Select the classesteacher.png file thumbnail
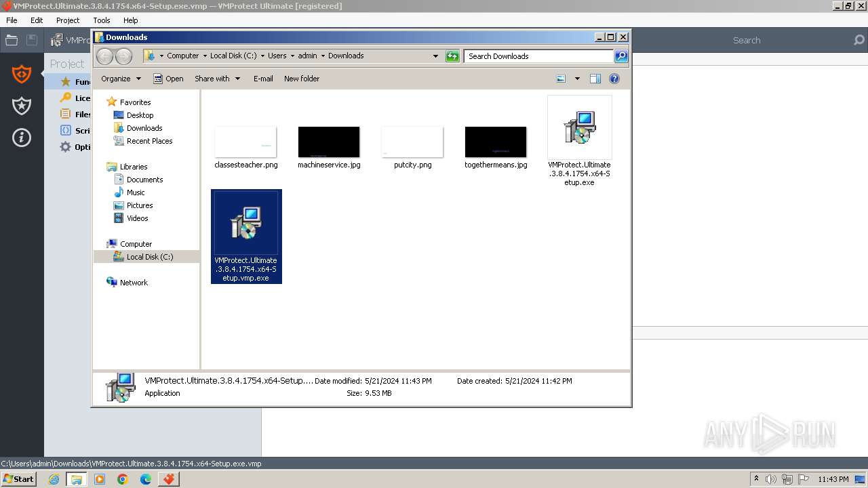Viewport: 868px width, 488px height. pos(245,142)
